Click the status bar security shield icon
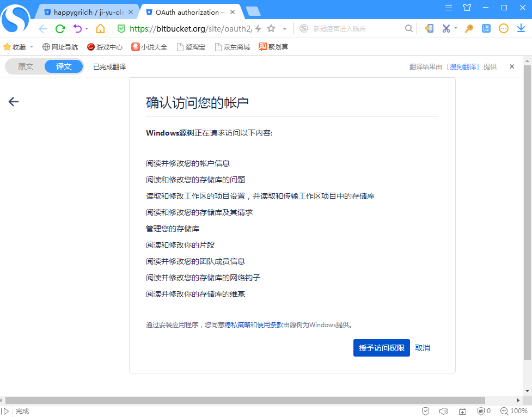Screen dimensions: 532x417 (x=425, y=411)
